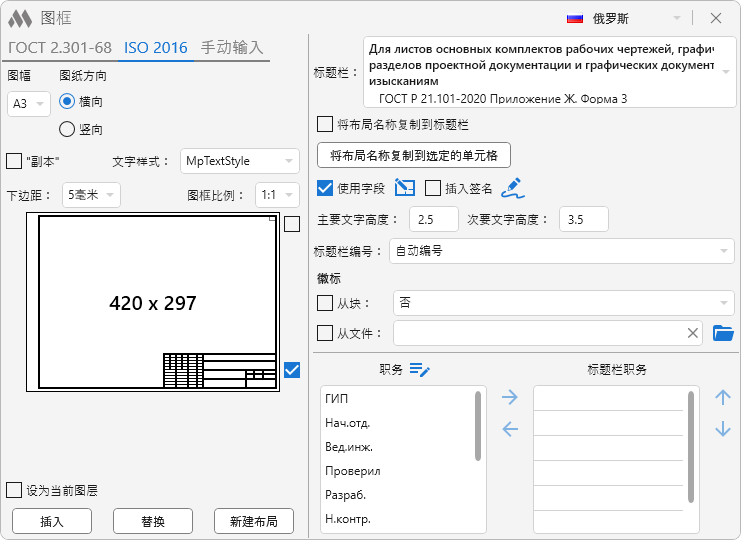Switch to the ГОСТ 2.301-68 tab

pos(59,47)
